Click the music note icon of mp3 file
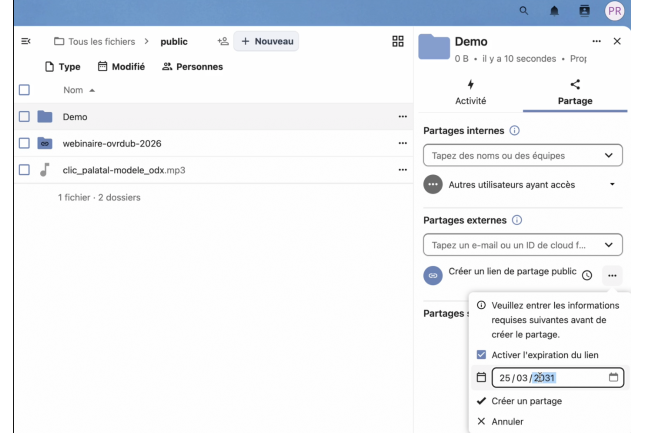 [x=45, y=170]
